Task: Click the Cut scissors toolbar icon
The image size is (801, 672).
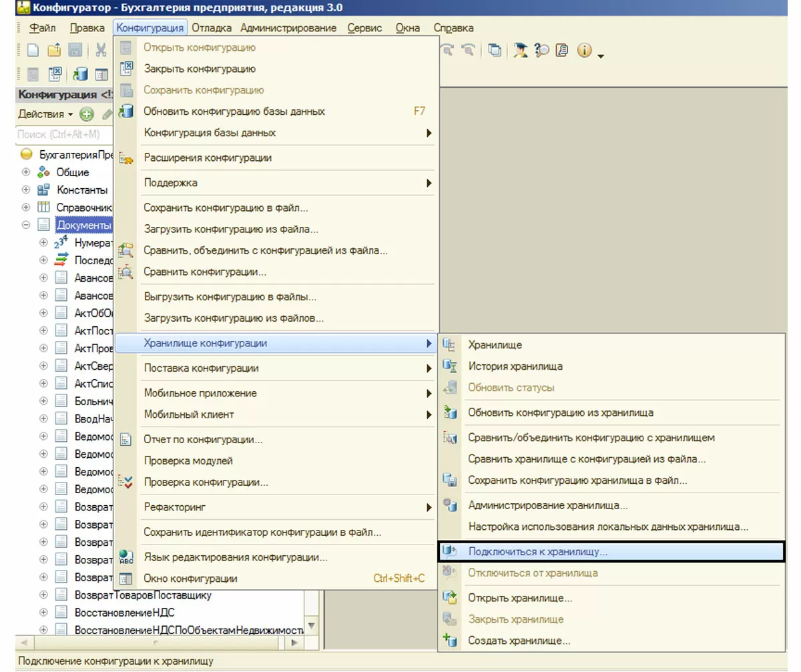Action: [x=101, y=50]
